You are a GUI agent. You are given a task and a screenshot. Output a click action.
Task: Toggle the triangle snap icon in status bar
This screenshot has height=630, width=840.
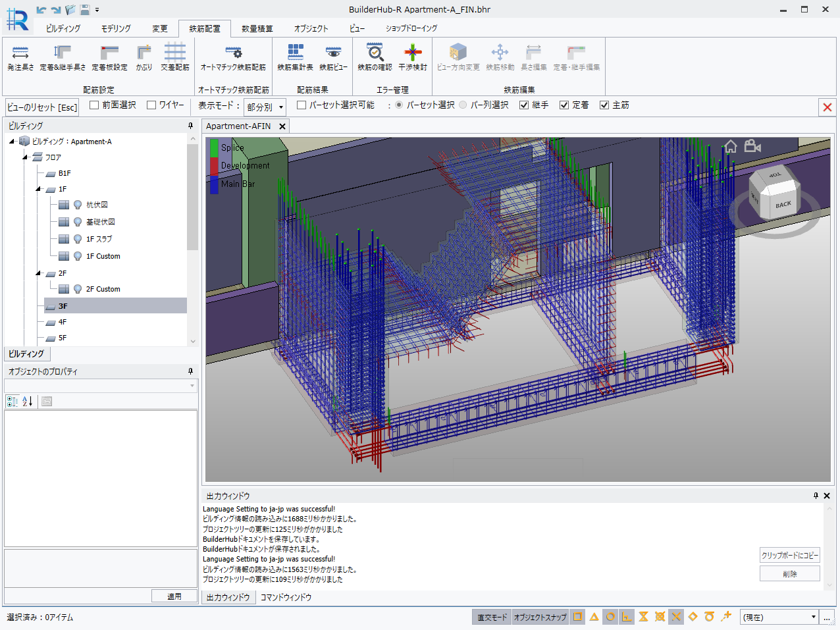(x=594, y=617)
